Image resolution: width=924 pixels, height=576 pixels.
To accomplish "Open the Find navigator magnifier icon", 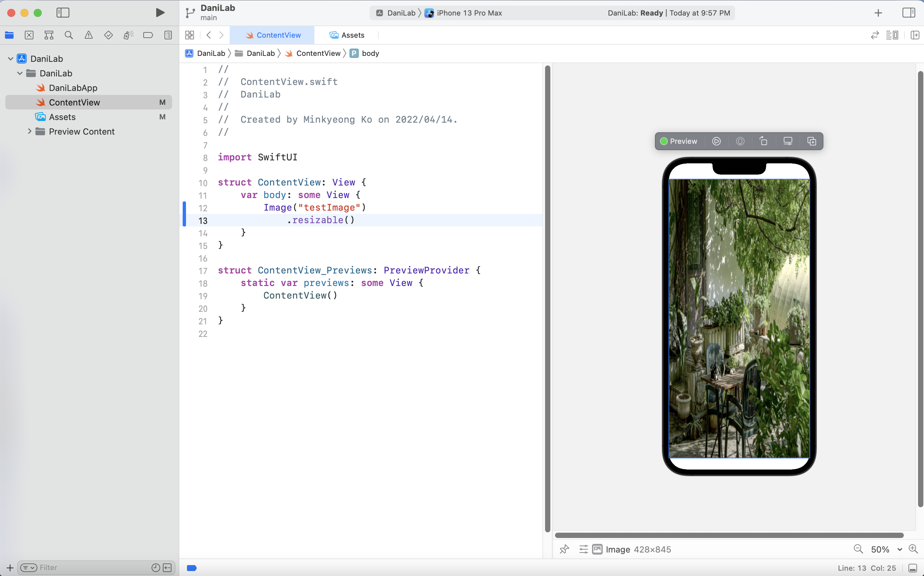I will pos(69,35).
